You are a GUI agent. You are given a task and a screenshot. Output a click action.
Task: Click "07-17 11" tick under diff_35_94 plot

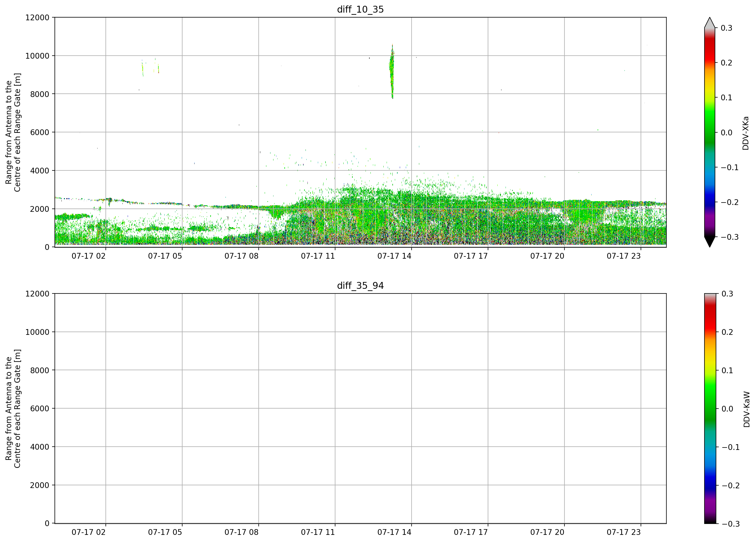(318, 532)
